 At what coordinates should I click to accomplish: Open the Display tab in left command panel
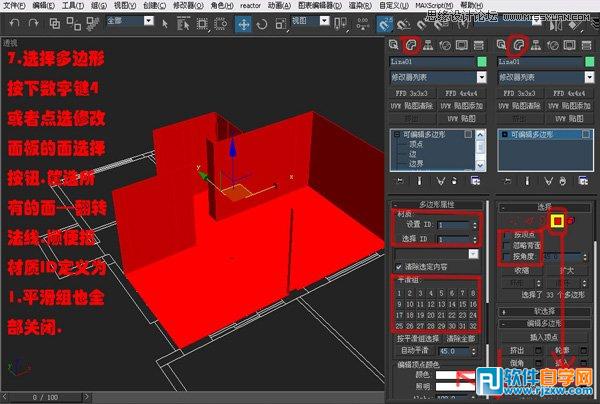(x=461, y=46)
